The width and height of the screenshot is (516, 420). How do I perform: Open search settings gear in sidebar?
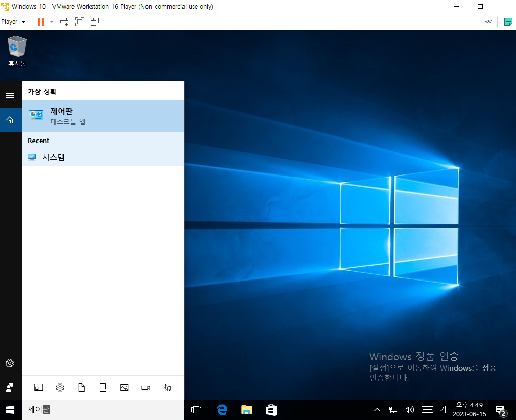[x=10, y=363]
